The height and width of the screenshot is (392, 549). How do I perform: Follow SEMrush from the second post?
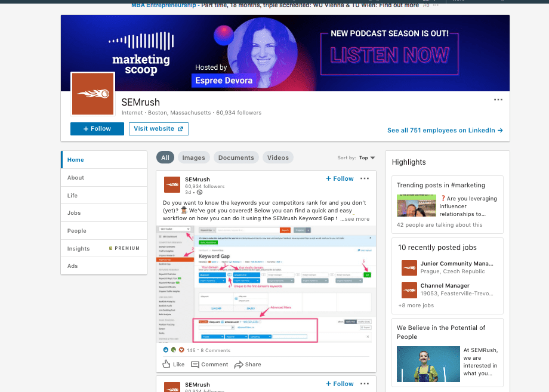[x=340, y=384]
